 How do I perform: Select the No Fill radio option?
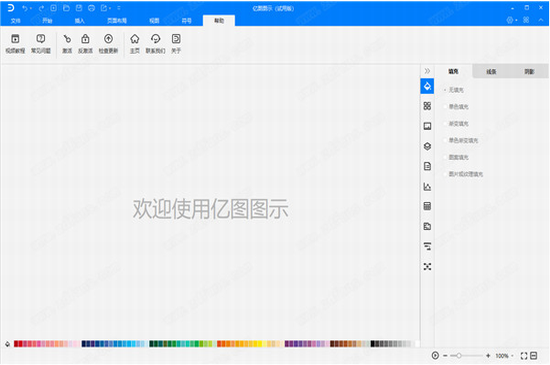[x=454, y=90]
